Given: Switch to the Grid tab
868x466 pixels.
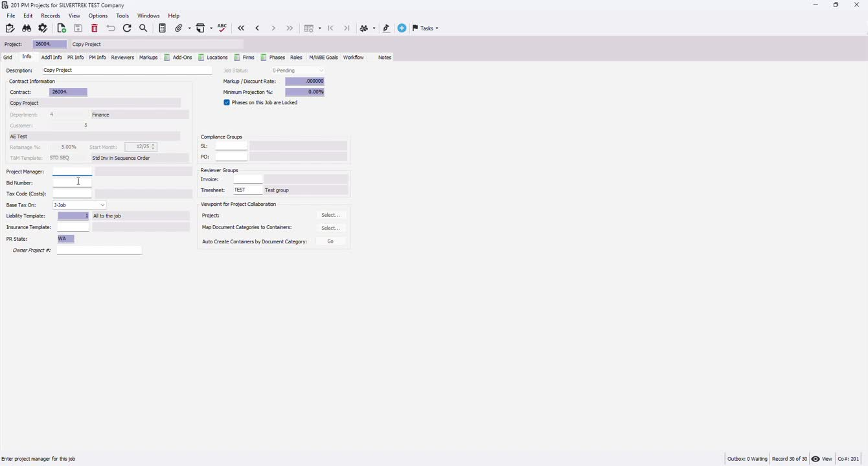Looking at the screenshot, I should [8, 58].
